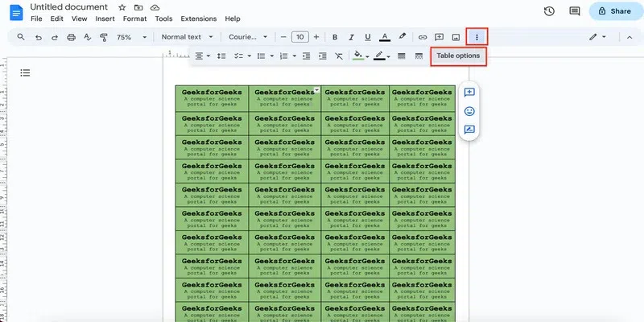Add an emoji reaction

(469, 111)
